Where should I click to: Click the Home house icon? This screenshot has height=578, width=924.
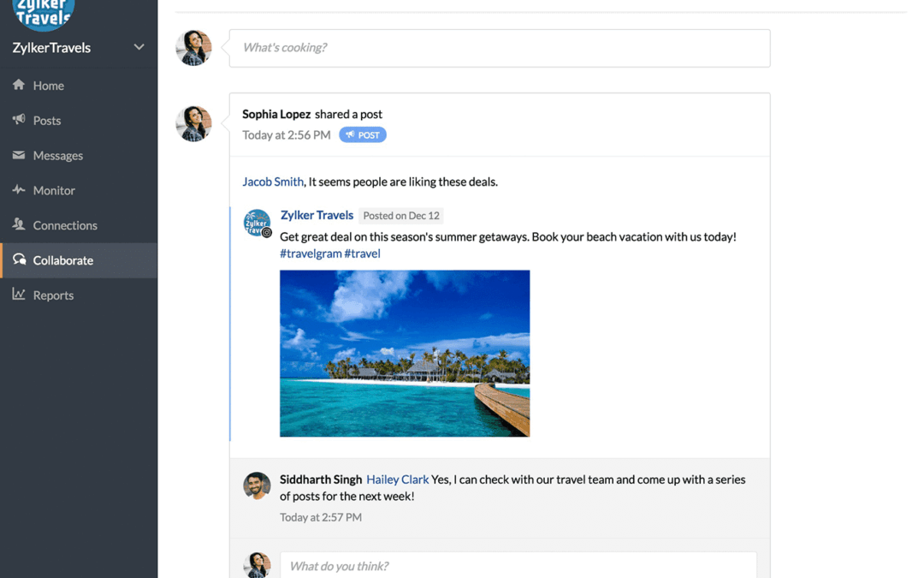click(x=19, y=85)
